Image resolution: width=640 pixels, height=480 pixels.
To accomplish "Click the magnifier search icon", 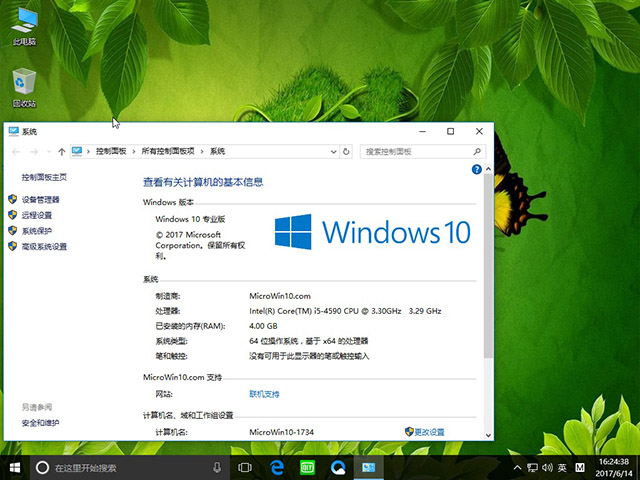I will tap(477, 152).
